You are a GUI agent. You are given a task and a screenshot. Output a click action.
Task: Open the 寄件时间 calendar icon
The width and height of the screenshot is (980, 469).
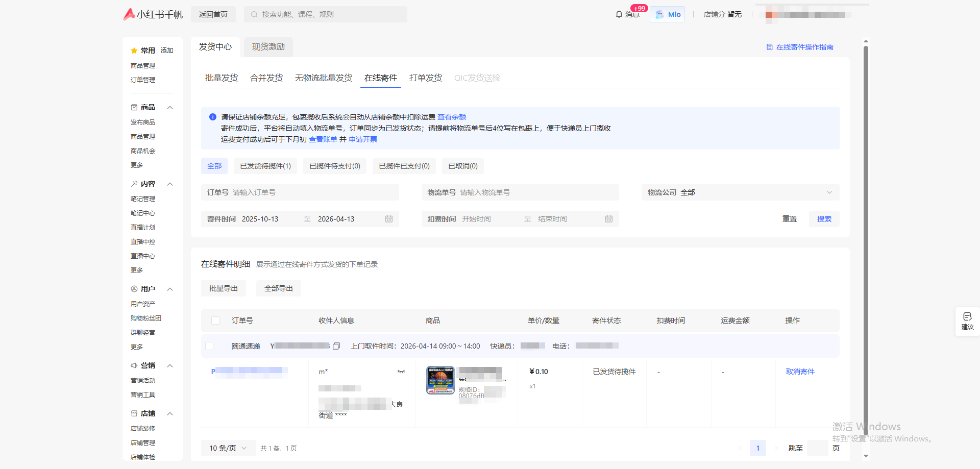[x=389, y=219]
